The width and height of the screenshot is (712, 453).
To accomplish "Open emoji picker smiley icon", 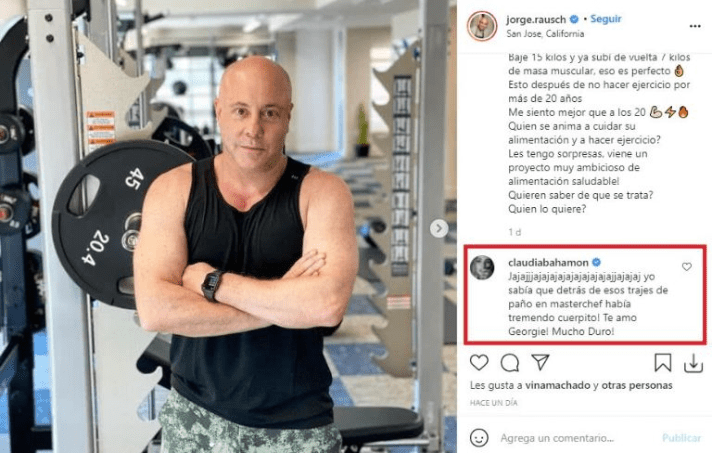I will (x=479, y=438).
